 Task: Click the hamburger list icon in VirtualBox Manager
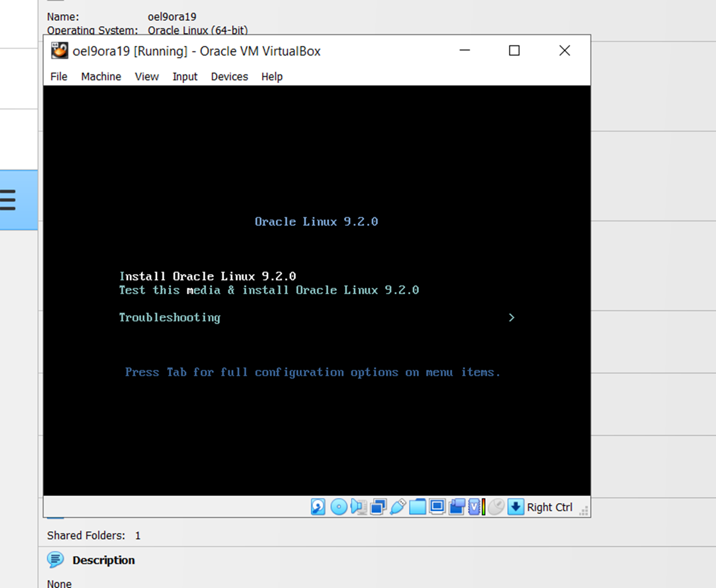pos(8,200)
